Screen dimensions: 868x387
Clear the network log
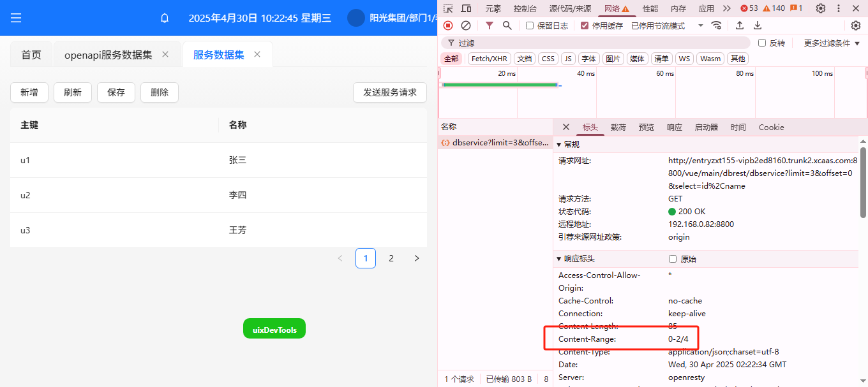point(466,26)
